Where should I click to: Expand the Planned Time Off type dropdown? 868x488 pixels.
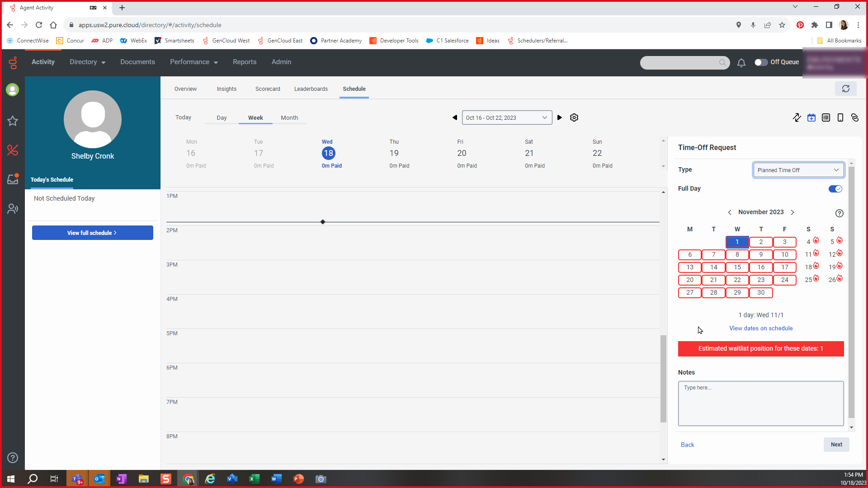[798, 170]
